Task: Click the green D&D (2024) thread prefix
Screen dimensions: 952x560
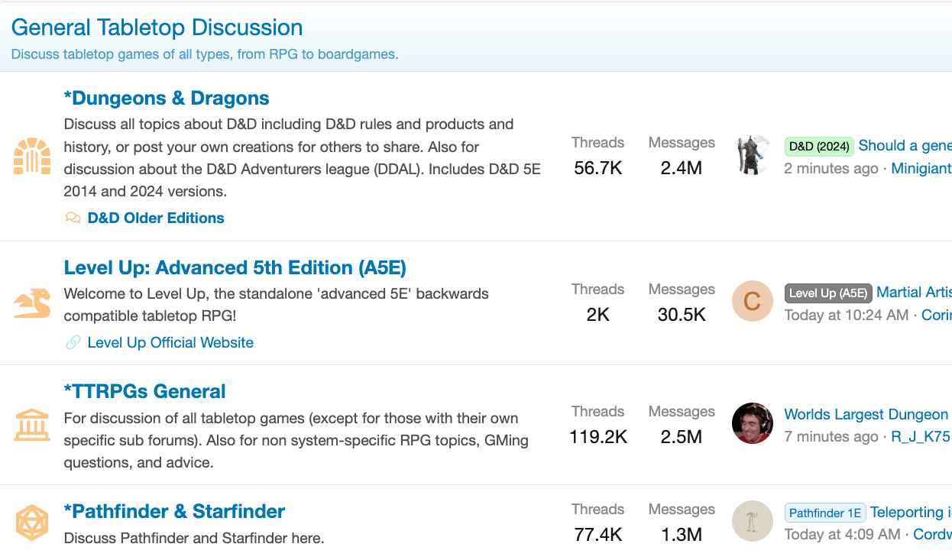Action: click(x=818, y=146)
